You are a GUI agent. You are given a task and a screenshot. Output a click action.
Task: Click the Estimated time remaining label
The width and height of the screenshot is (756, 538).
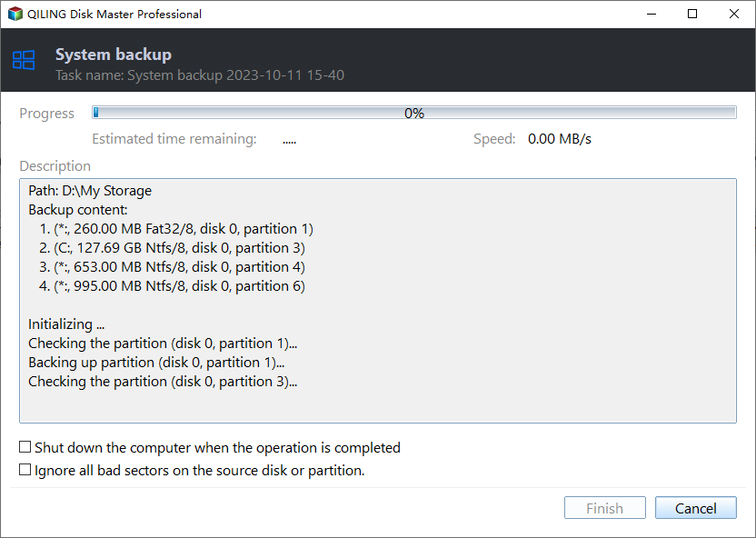click(x=174, y=139)
